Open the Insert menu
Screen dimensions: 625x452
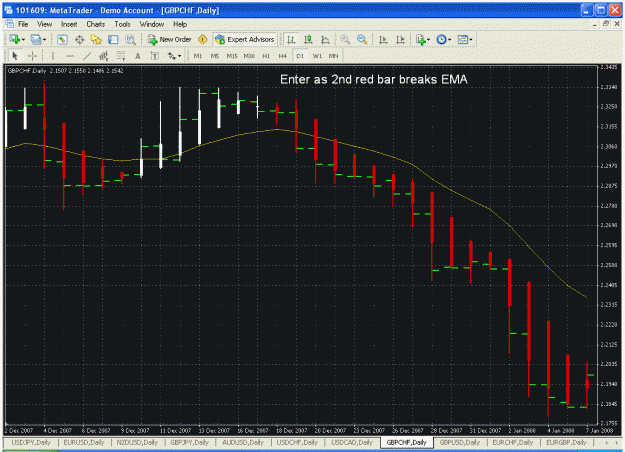pyautogui.click(x=69, y=24)
